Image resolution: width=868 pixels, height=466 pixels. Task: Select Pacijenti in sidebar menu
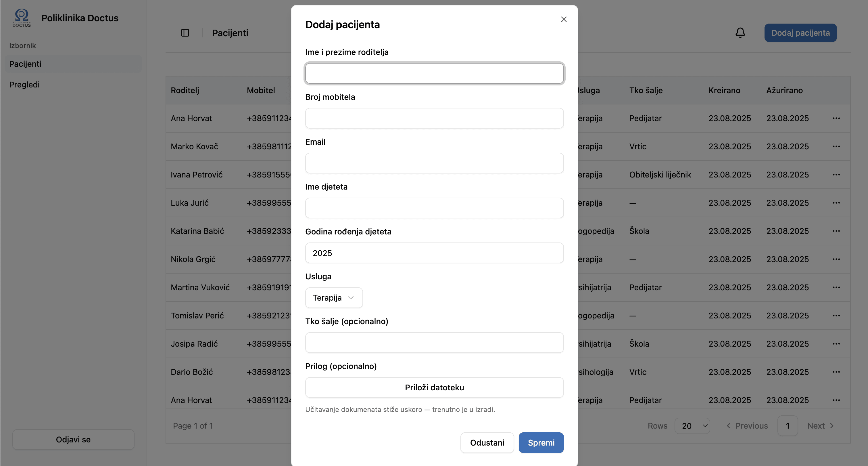point(25,64)
